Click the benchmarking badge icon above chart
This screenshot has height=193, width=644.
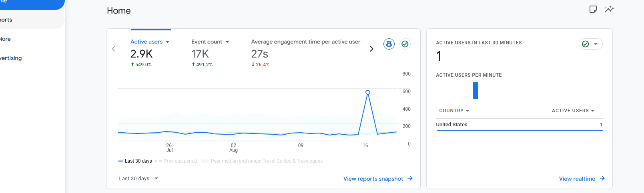pyautogui.click(x=389, y=44)
